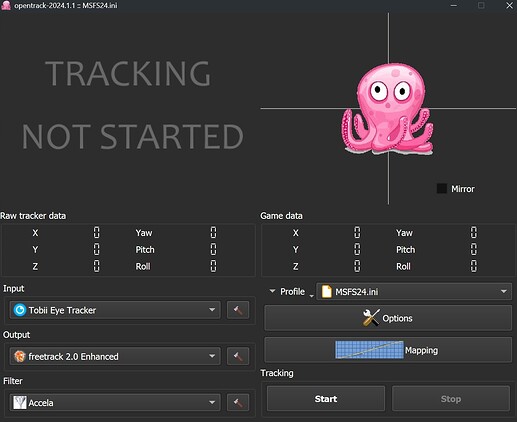Click the 'Game data' heading
Viewport: 517px width, 422px height.
click(281, 216)
